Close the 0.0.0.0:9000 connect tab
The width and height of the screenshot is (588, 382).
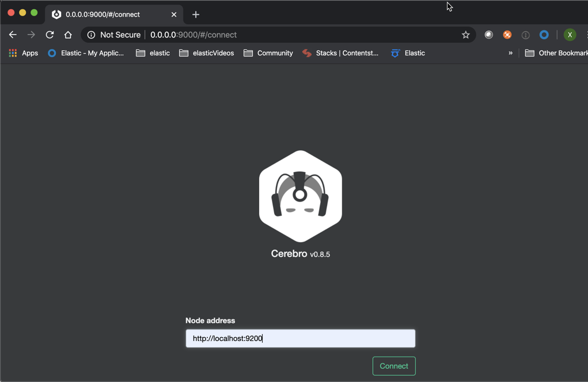(173, 14)
